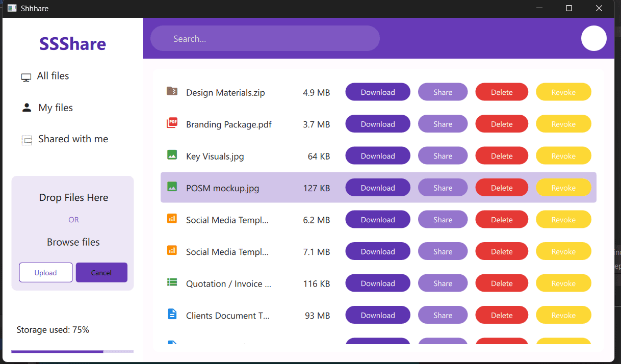The image size is (621, 364).
Task: Click the Shhhare app icon in title bar
Action: 12,8
